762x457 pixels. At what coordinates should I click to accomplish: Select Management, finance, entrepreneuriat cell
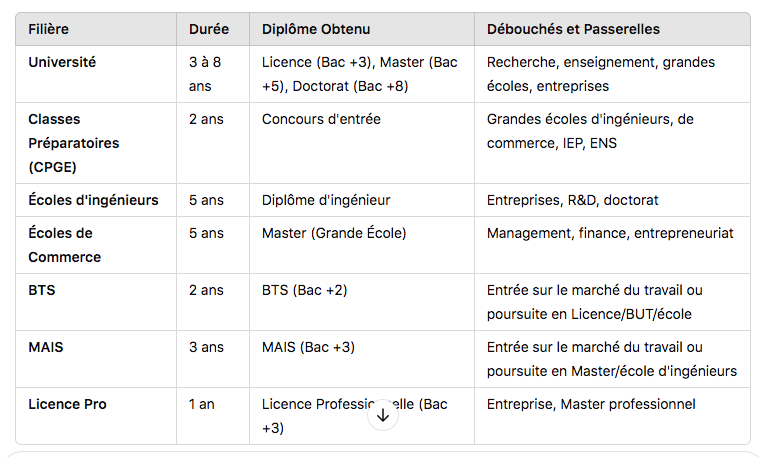[610, 233]
